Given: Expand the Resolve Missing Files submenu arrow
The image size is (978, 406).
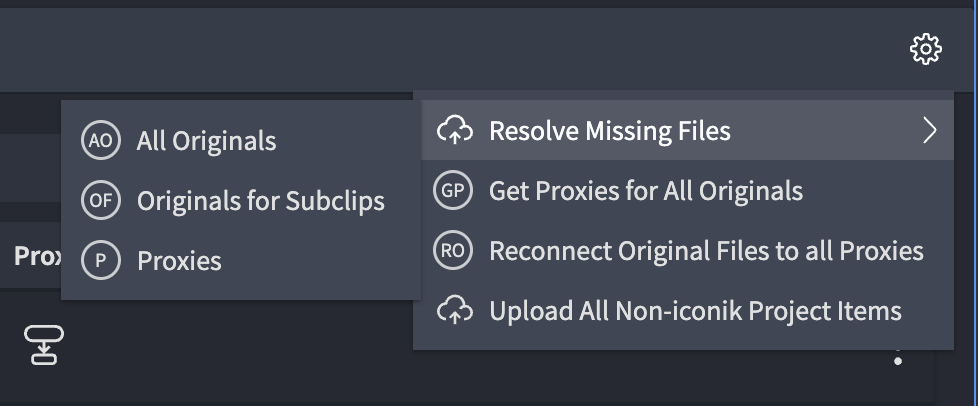Looking at the screenshot, I should pos(930,130).
